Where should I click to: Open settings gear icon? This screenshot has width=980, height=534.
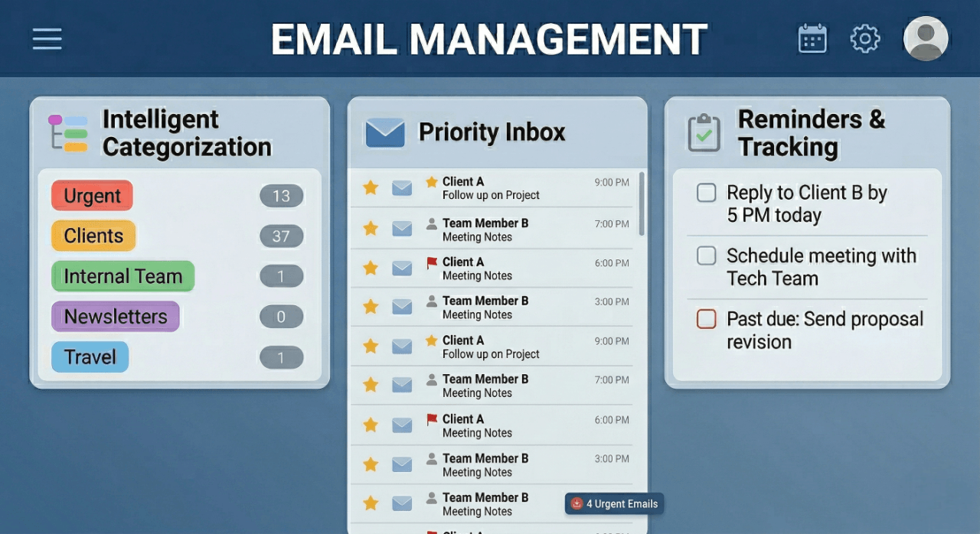pyautogui.click(x=865, y=39)
